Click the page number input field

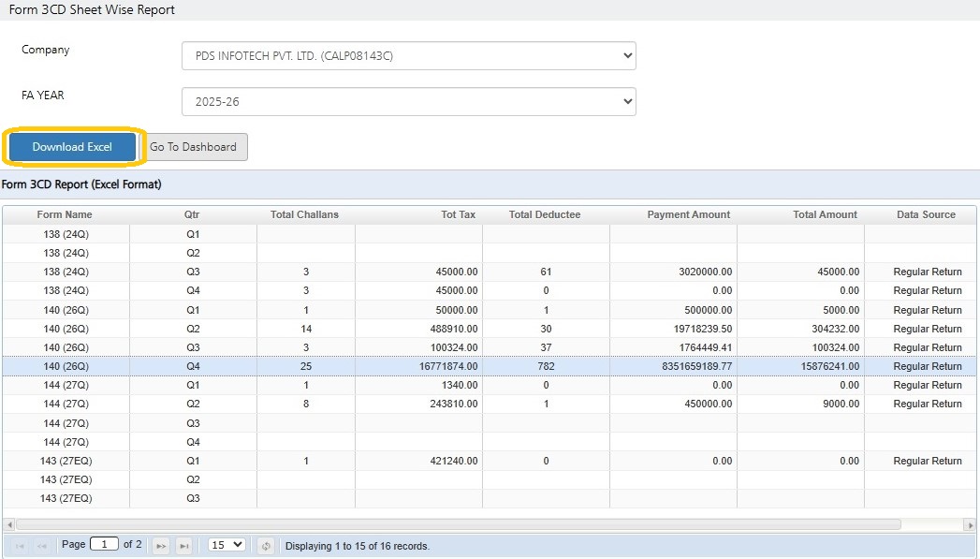pos(104,544)
